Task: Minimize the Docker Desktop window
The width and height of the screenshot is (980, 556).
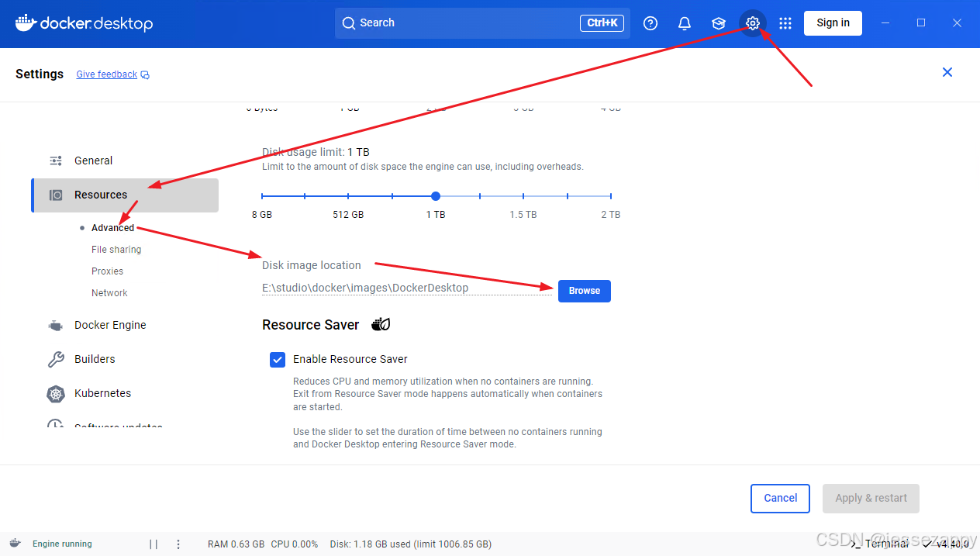Action: tap(886, 23)
